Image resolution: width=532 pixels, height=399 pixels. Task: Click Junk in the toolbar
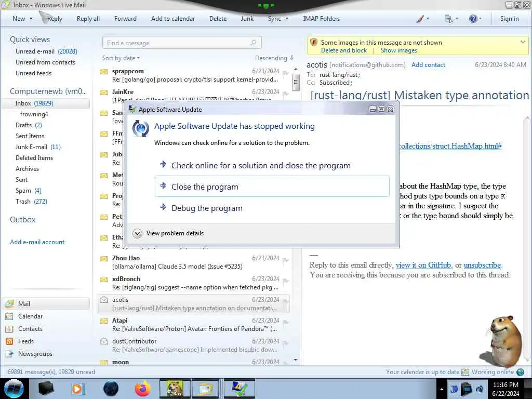(247, 19)
